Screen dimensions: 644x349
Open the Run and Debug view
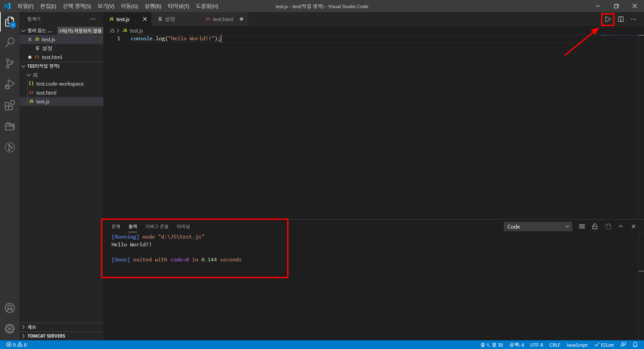coord(10,84)
